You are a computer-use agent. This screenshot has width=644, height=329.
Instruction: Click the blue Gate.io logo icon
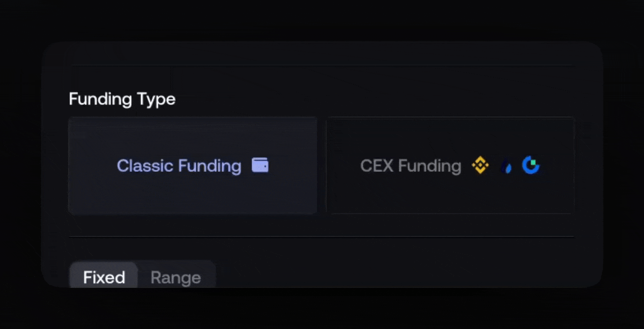(x=531, y=165)
